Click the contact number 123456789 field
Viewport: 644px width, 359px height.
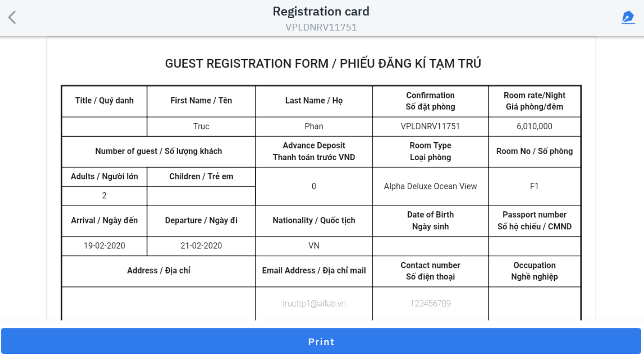click(430, 303)
